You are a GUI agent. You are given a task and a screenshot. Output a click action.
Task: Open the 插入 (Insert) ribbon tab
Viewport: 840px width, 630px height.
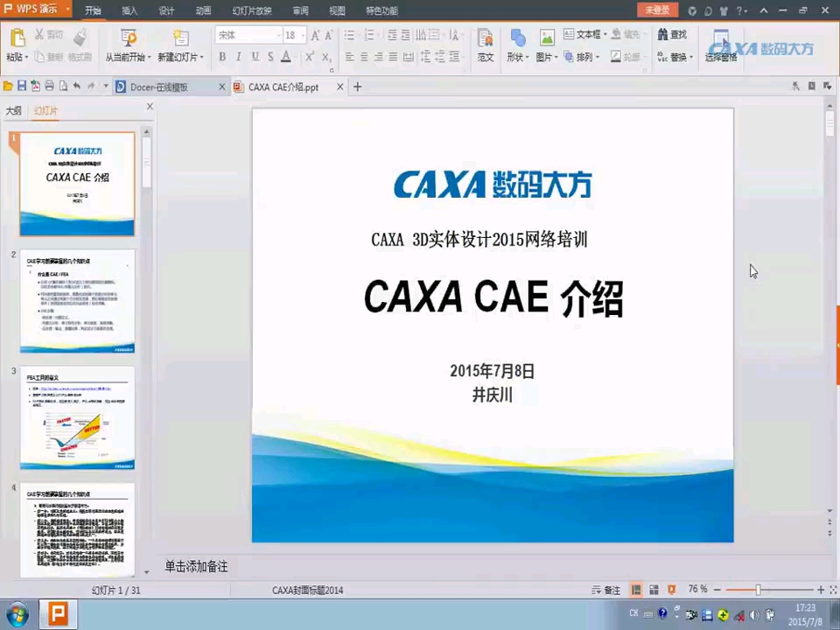tap(129, 10)
